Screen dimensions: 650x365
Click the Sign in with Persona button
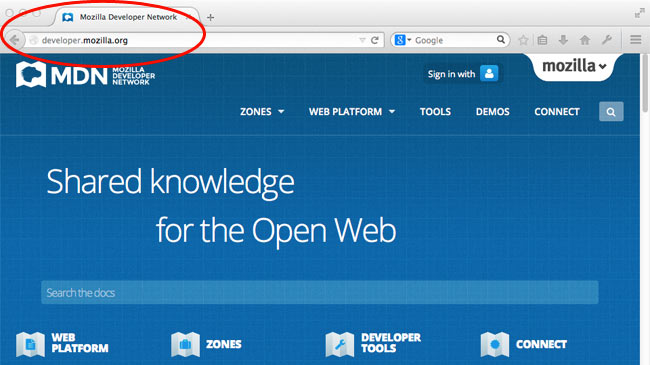click(x=463, y=74)
